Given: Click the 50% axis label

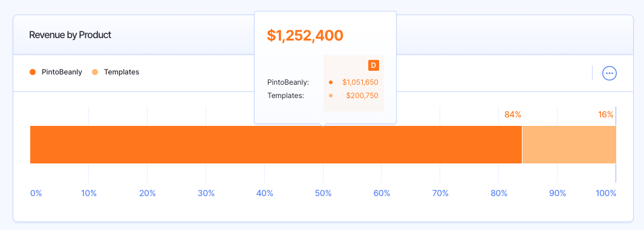Looking at the screenshot, I should 324,193.
